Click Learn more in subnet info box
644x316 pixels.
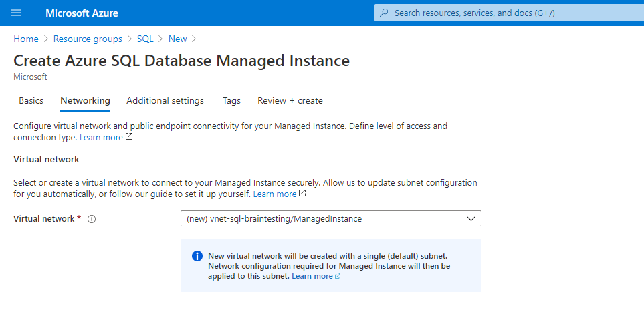tap(312, 276)
